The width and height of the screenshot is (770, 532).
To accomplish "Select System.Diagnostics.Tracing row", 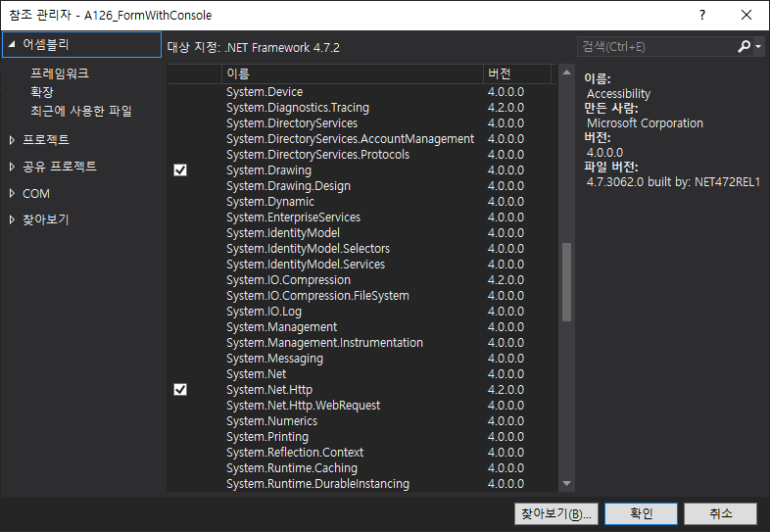I will tap(361, 108).
